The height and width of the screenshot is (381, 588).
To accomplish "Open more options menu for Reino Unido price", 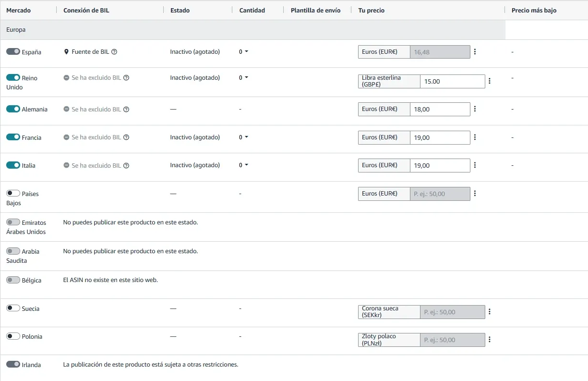I will 490,81.
